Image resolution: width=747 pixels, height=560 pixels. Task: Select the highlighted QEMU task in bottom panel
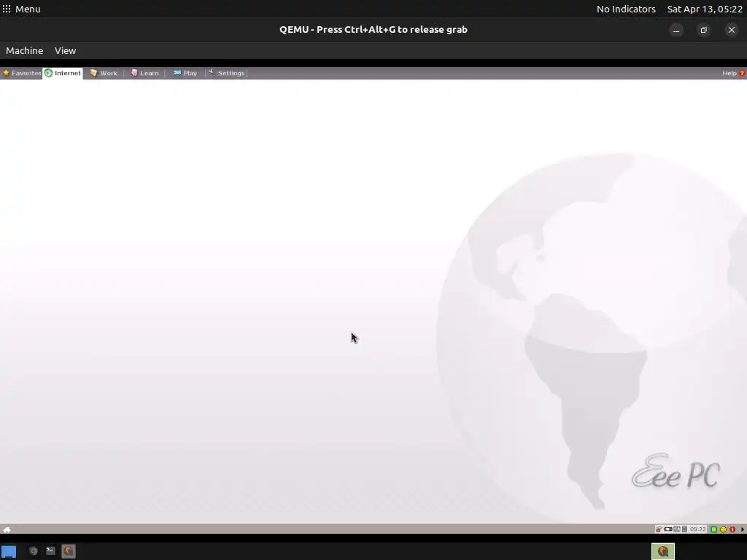663,551
